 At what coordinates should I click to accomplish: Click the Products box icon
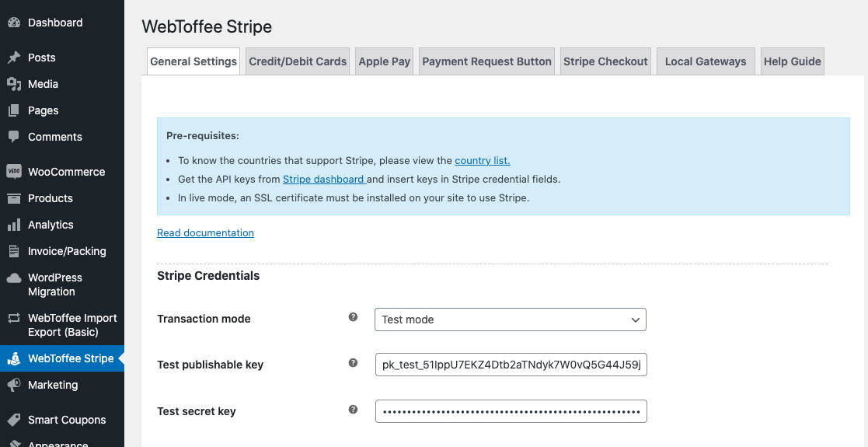click(x=14, y=198)
